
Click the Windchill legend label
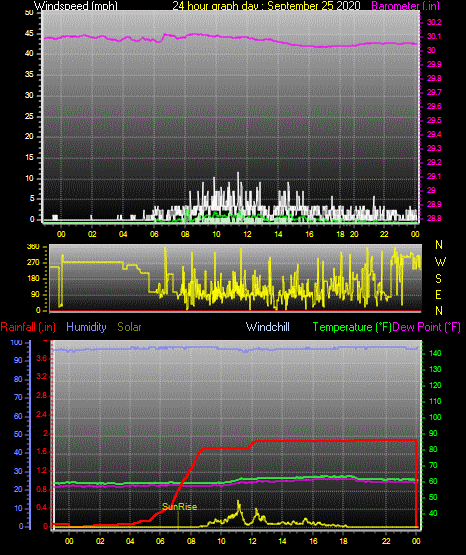click(267, 327)
